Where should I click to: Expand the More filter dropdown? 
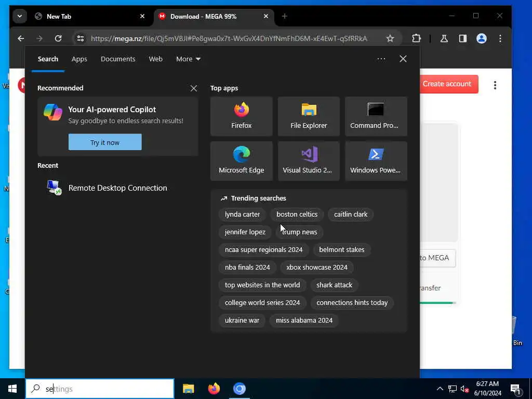click(x=188, y=59)
